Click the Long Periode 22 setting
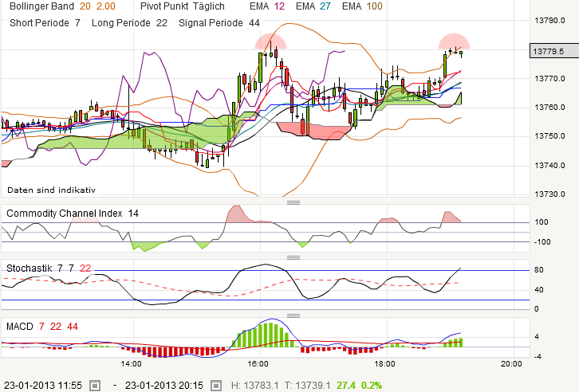Image resolution: width=579 pixels, height=392 pixels. tap(129, 23)
